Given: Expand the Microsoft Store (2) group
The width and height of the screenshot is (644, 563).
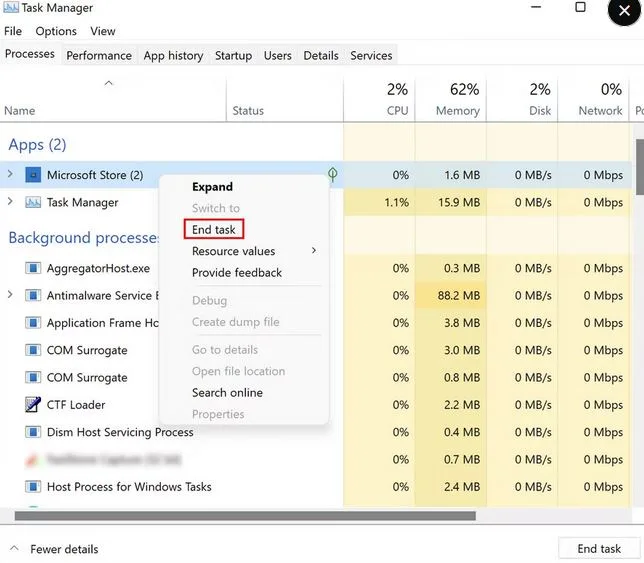Looking at the screenshot, I should (10, 175).
